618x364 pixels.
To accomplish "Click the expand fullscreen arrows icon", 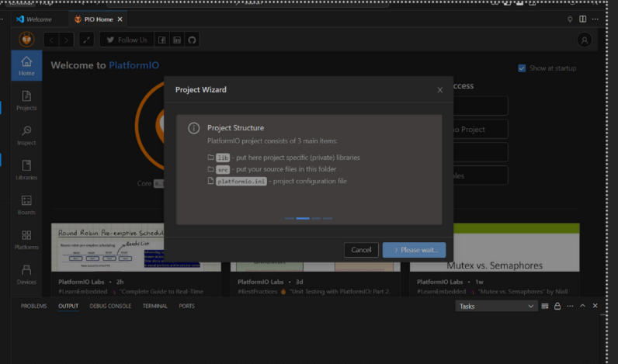I will point(86,40).
